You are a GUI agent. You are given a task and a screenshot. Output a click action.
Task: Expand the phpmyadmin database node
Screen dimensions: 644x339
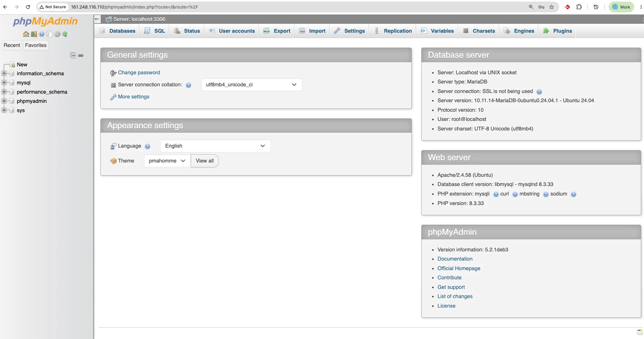[4, 101]
